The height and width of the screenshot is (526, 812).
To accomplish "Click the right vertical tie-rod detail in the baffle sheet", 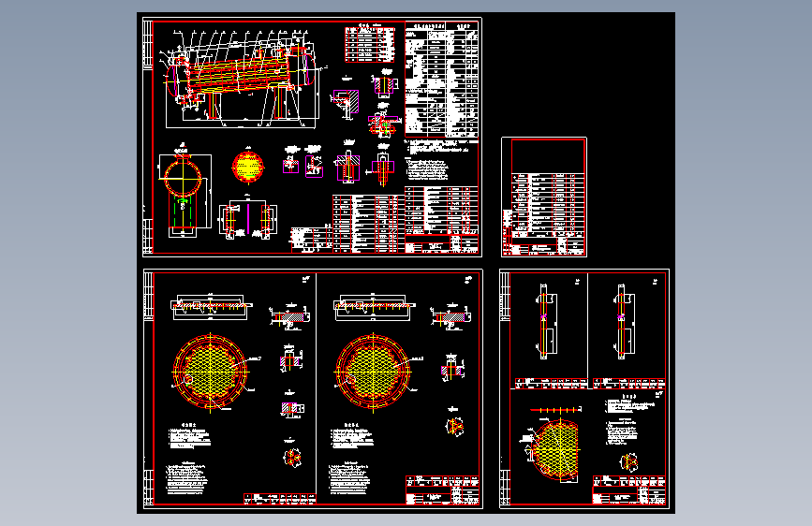I will pyautogui.click(x=623, y=321).
